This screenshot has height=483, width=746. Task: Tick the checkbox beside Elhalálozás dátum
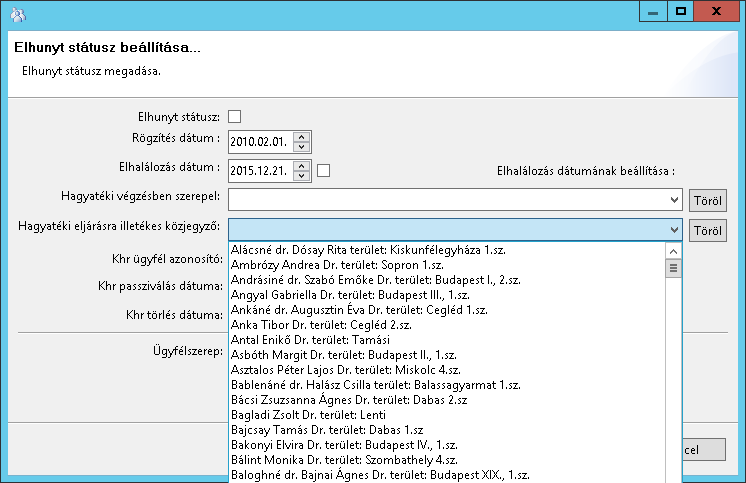click(x=323, y=170)
